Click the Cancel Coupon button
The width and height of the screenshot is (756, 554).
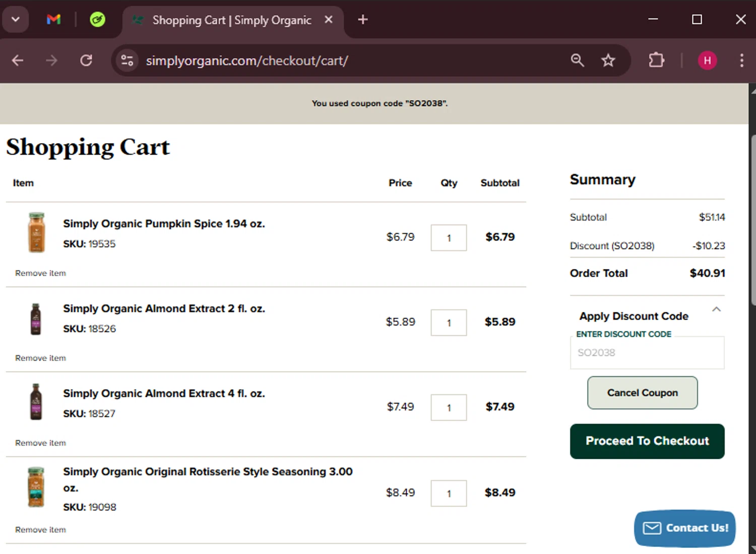pos(643,393)
